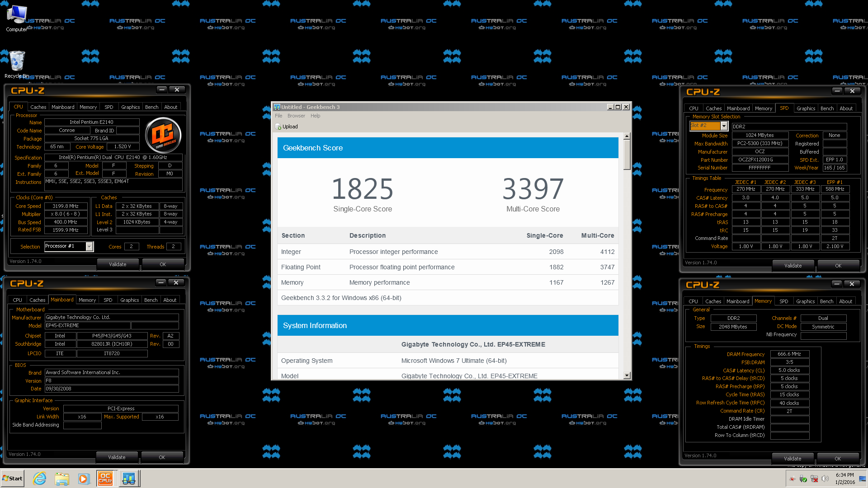
Task: Click the Floating Point results row
Action: (x=448, y=267)
